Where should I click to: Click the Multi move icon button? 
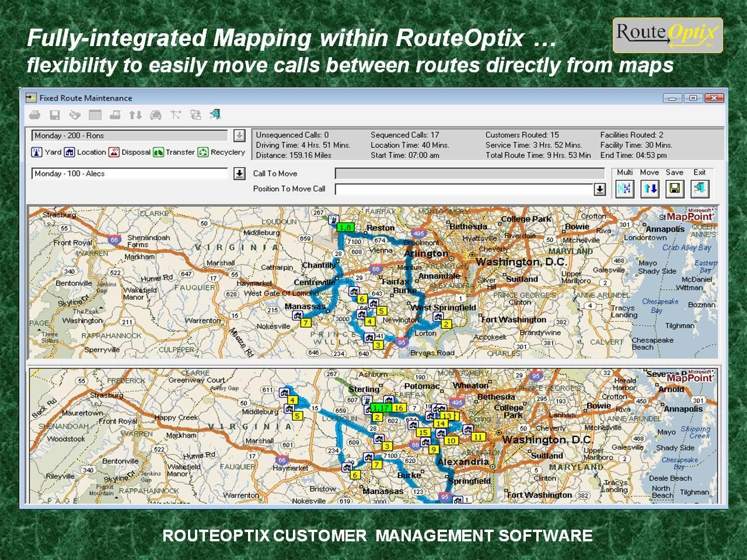[x=624, y=188]
